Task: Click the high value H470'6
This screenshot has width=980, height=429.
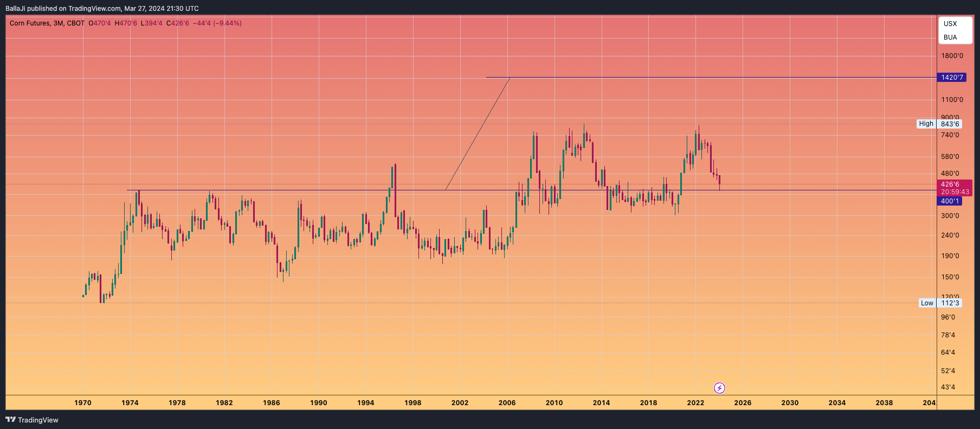Action: (x=126, y=23)
